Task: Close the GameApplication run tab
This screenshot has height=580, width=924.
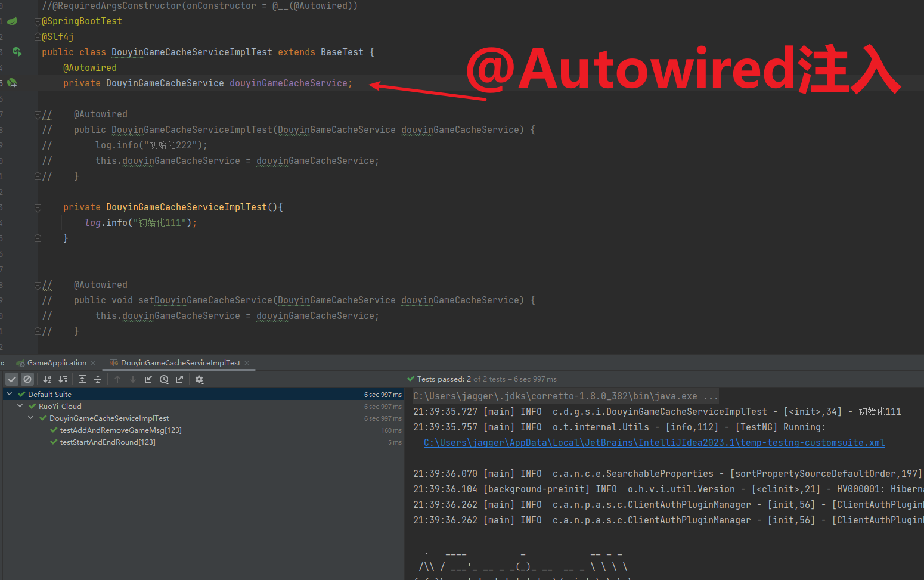Action: tap(93, 363)
